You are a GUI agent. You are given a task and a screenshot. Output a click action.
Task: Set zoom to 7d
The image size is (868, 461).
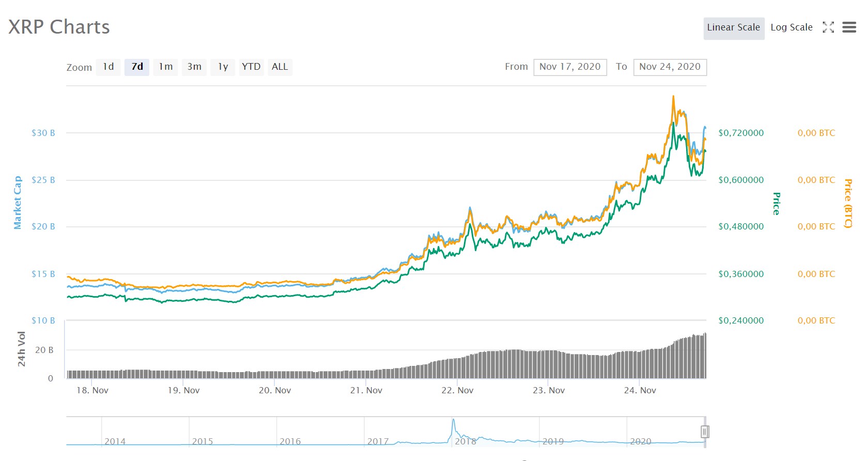(x=137, y=67)
